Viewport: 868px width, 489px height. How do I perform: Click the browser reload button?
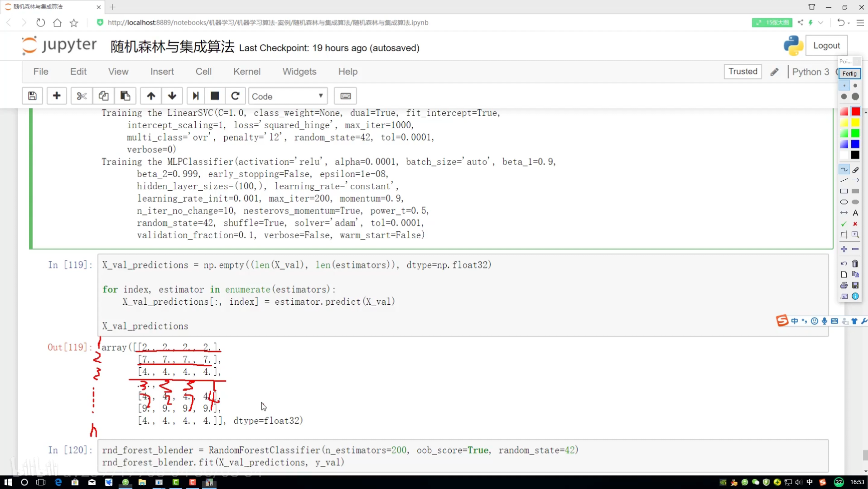[40, 23]
